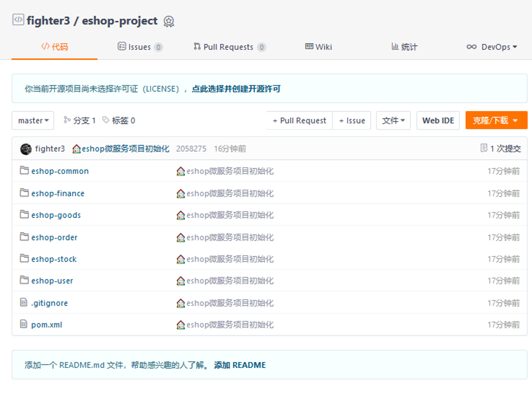
Task: Open the latest commit message eshop微服务项目初始化 in the header
Action: [126, 149]
